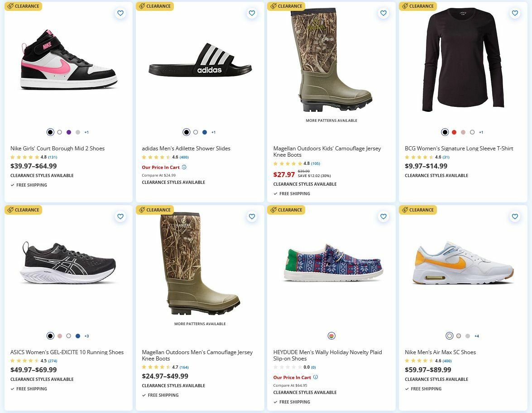This screenshot has height=413, width=532.
Task: Reveal the +4 extra Nike Air Max SC colors
Action: 476,336
